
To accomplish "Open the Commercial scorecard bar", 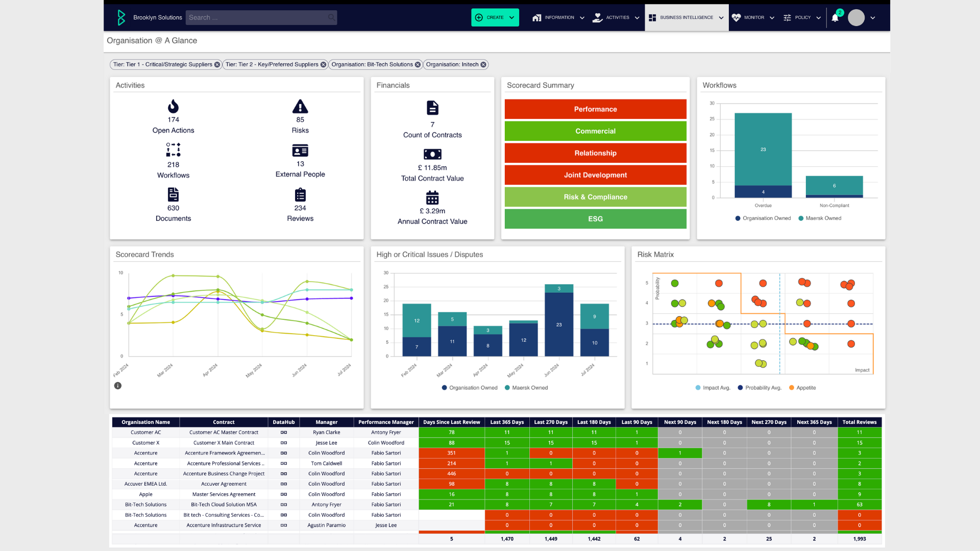I will coord(595,131).
